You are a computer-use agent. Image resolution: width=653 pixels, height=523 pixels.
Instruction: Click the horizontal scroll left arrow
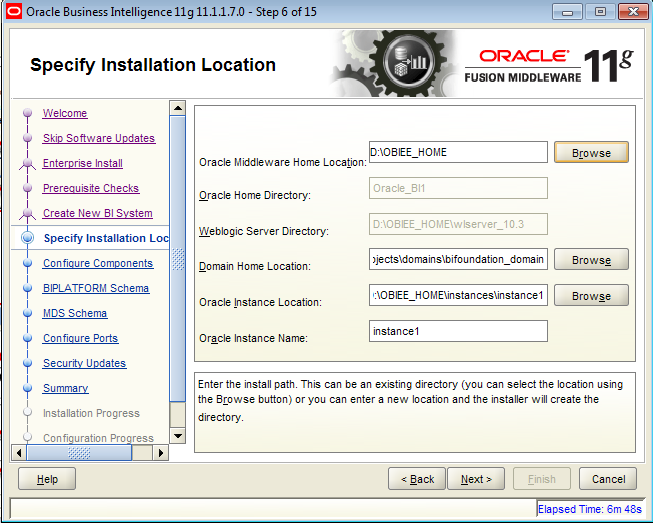[18, 453]
